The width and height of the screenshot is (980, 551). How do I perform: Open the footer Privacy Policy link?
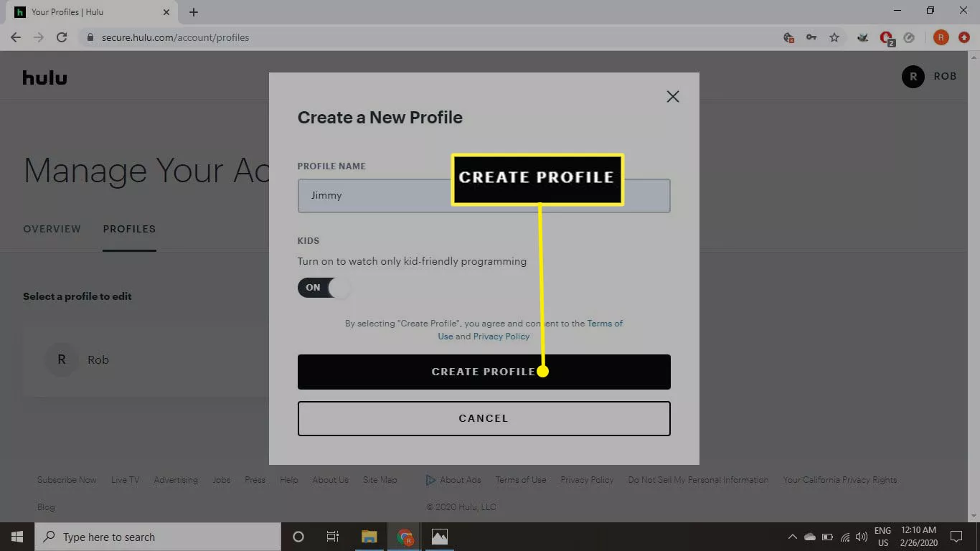click(587, 480)
